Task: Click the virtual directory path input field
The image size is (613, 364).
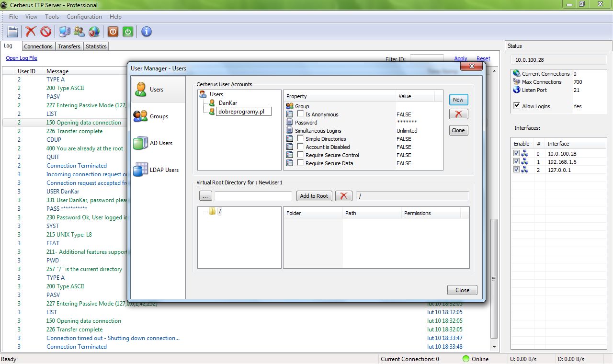Action: point(253,196)
